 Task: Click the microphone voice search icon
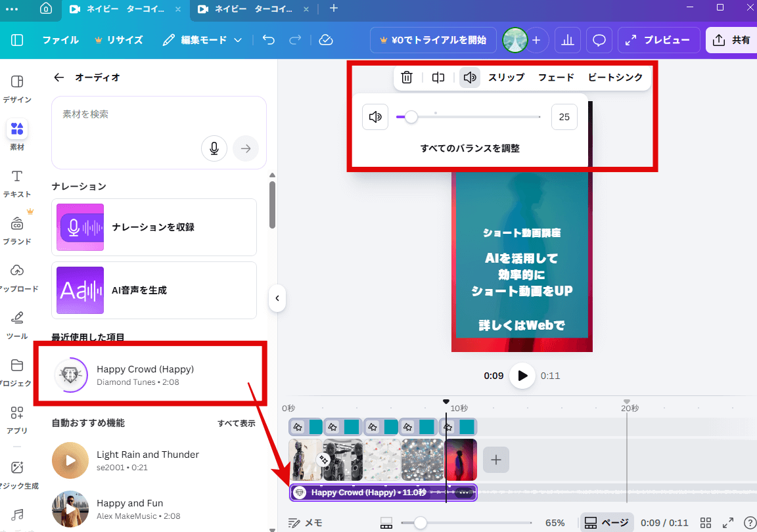[214, 148]
